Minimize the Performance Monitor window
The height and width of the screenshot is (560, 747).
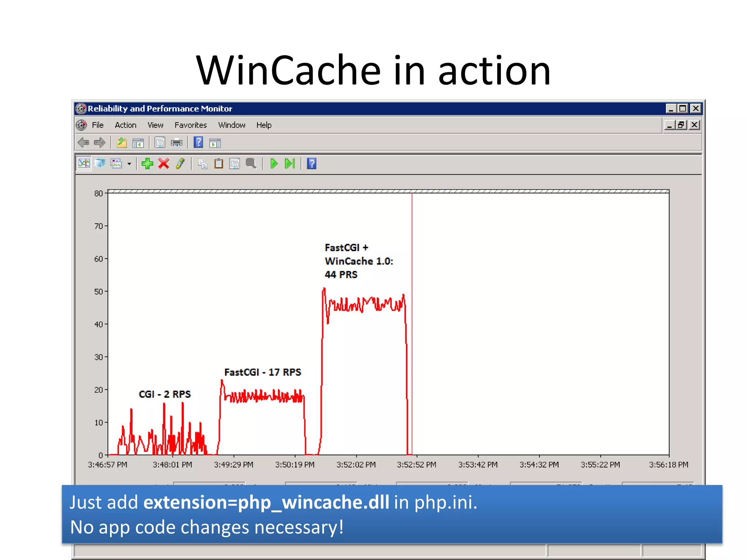[x=671, y=109]
